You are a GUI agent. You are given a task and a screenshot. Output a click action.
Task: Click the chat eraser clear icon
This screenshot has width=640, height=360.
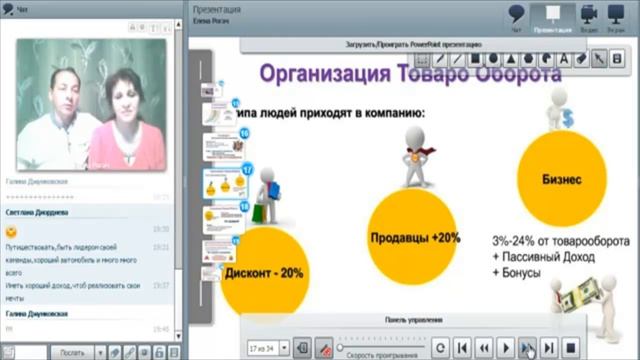click(x=115, y=352)
